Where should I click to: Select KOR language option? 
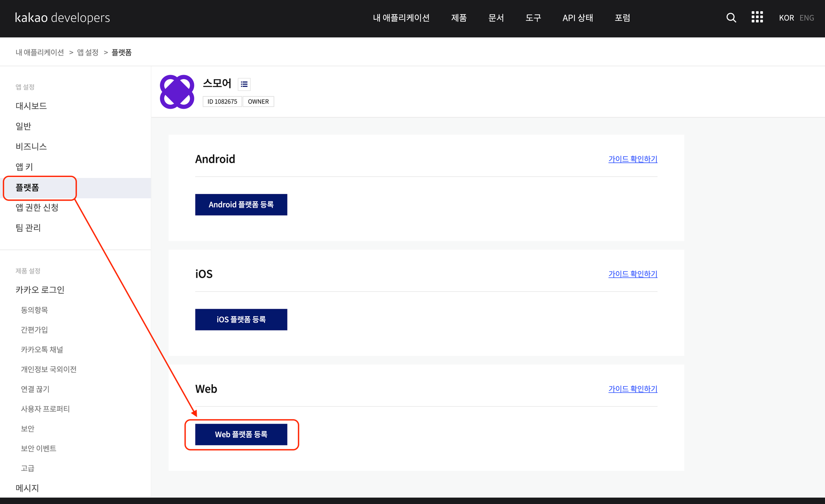[x=786, y=18]
